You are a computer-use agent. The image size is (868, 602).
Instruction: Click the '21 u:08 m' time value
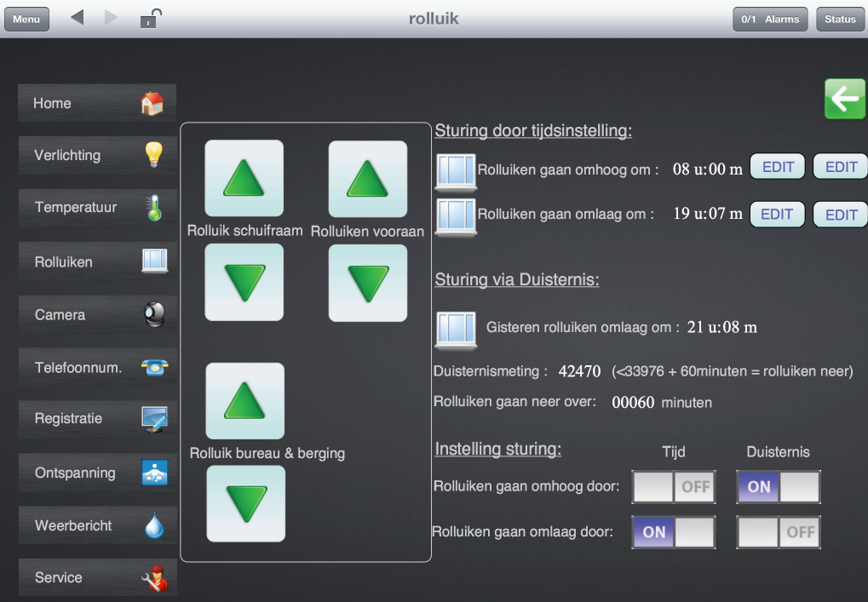[x=721, y=327]
